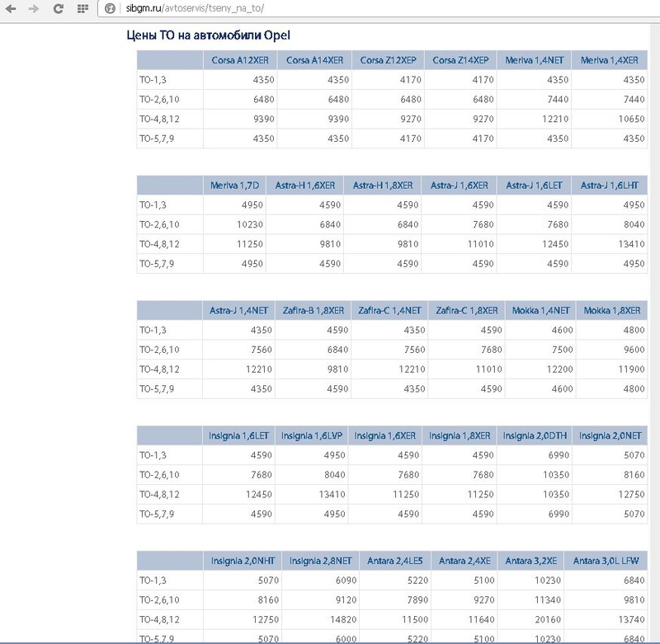This screenshot has height=644, width=660.
Task: Select value 6990 in Insignia 2,0DTH ТО-1,3 row
Action: 559,455
